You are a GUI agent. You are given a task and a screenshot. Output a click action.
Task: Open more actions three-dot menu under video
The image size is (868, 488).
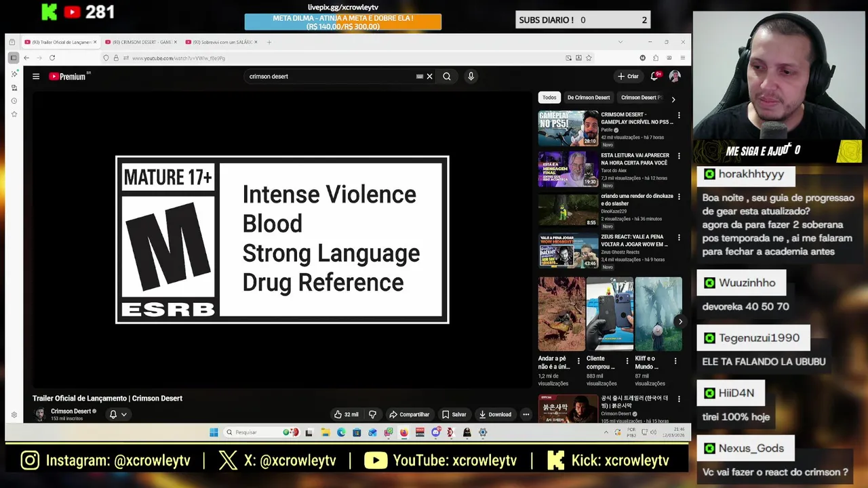[526, 414]
